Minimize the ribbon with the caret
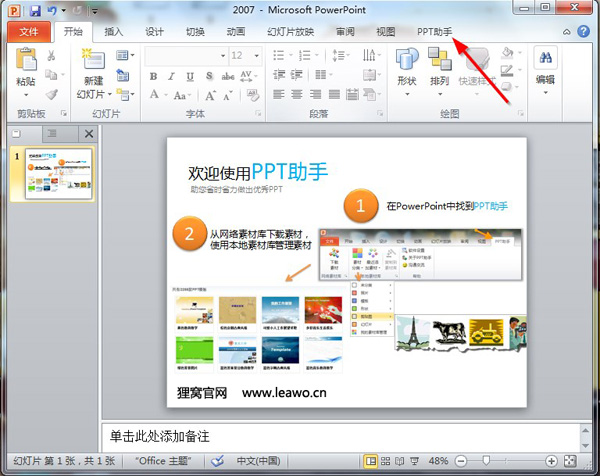The height and width of the screenshot is (476, 600). (x=567, y=32)
